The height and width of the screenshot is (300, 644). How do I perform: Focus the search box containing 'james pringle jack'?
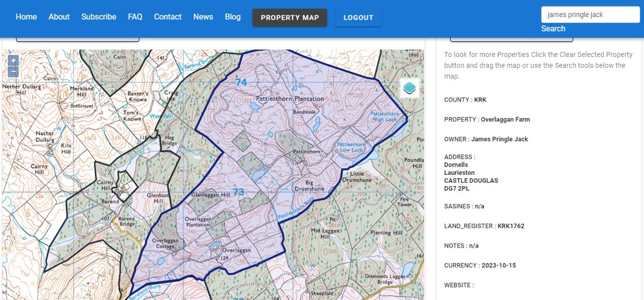[590, 15]
